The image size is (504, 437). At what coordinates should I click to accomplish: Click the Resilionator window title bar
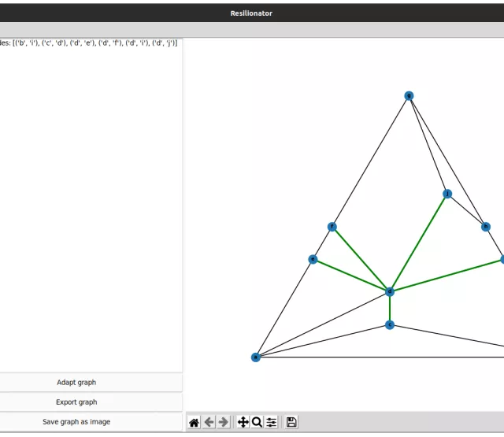tap(251, 13)
